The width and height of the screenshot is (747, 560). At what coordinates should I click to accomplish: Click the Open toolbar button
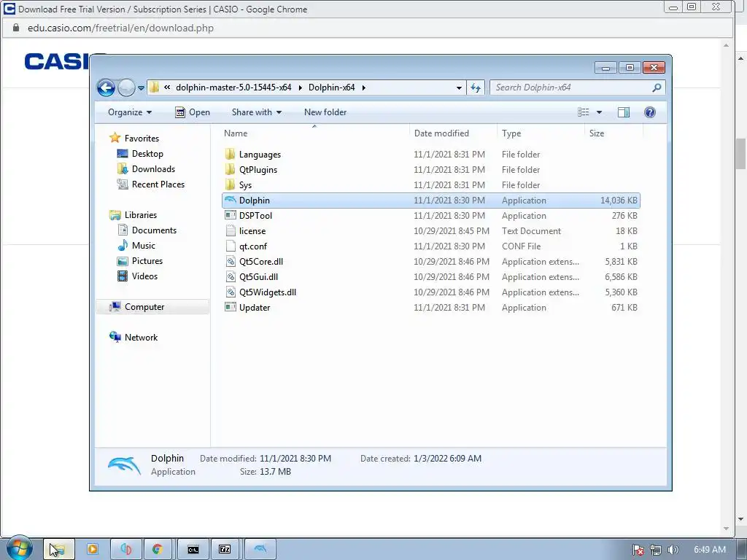193,112
